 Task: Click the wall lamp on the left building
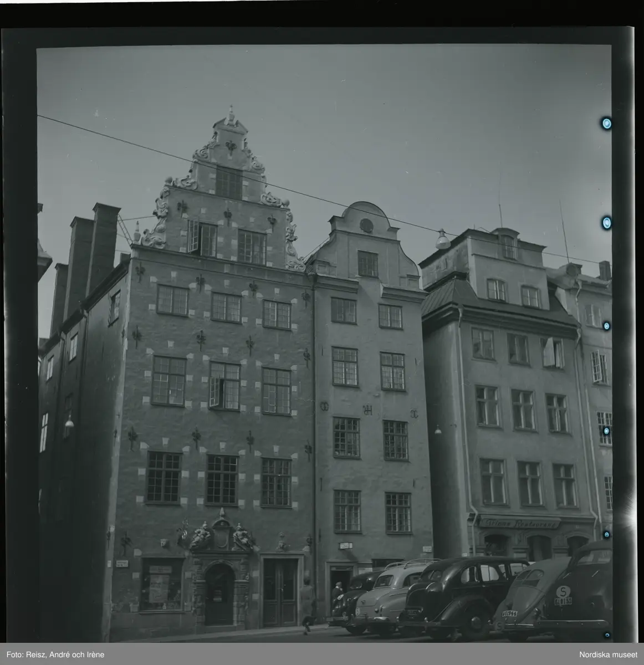69,422
